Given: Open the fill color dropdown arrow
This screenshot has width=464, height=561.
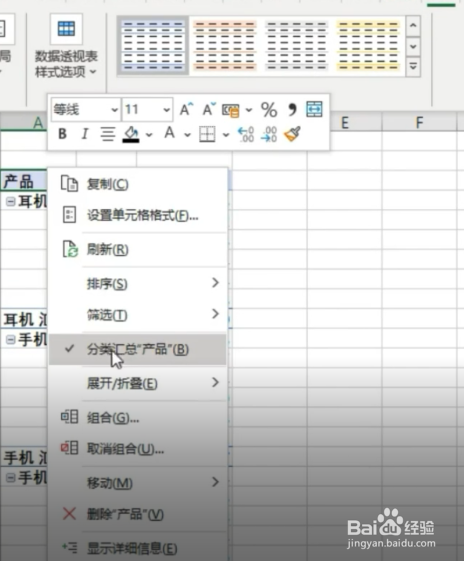Looking at the screenshot, I should click(149, 135).
